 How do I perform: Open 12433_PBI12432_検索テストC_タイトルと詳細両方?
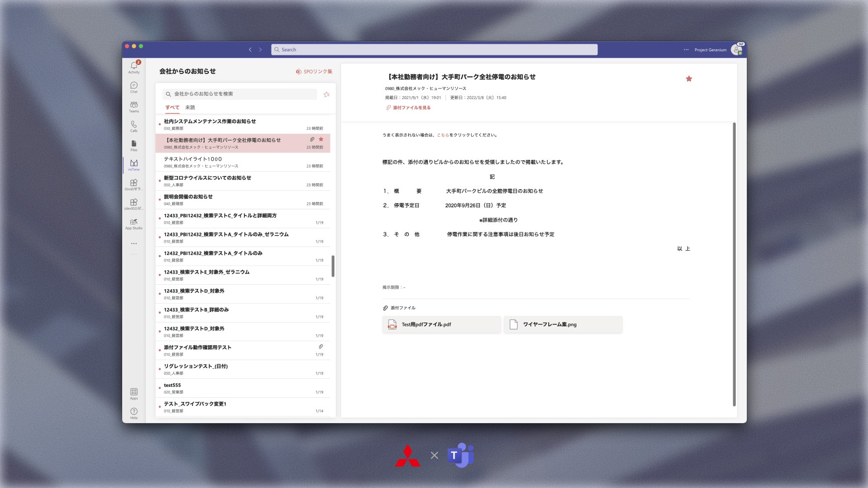tap(243, 219)
